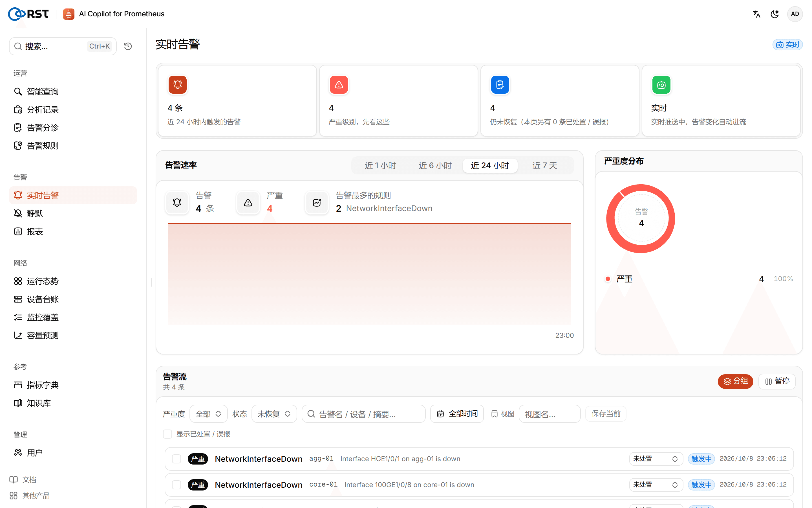Select the agg-01 NetworkInterfaceDown alert checkbox

pos(176,459)
